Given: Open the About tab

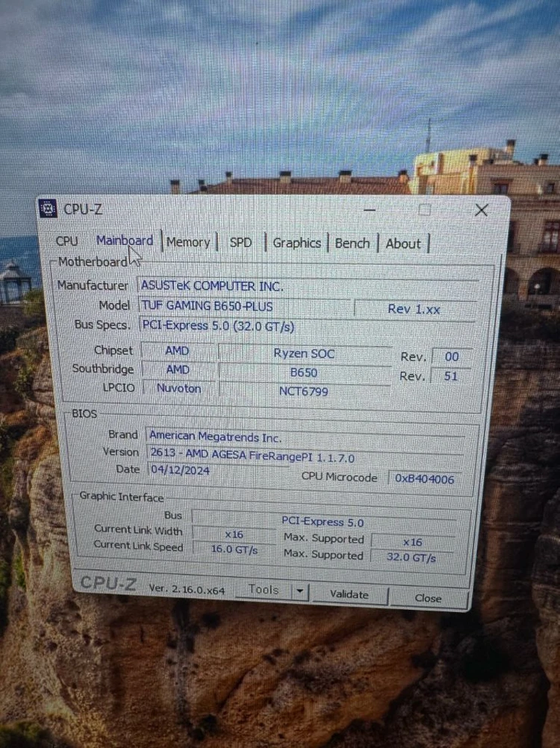Looking at the screenshot, I should tap(403, 244).
